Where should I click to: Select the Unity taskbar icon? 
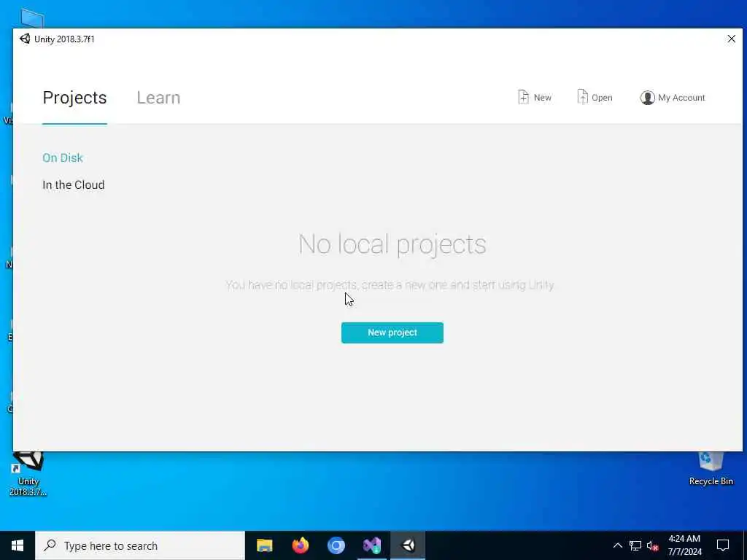408,545
